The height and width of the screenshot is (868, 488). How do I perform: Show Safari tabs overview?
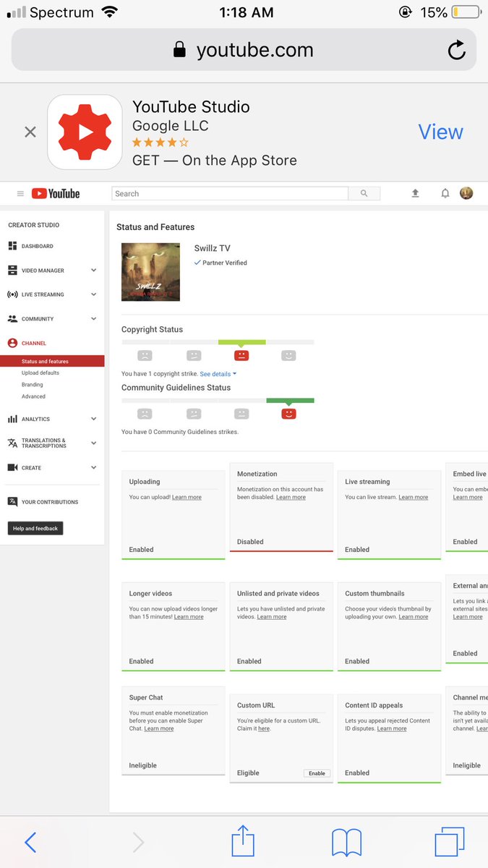449,843
